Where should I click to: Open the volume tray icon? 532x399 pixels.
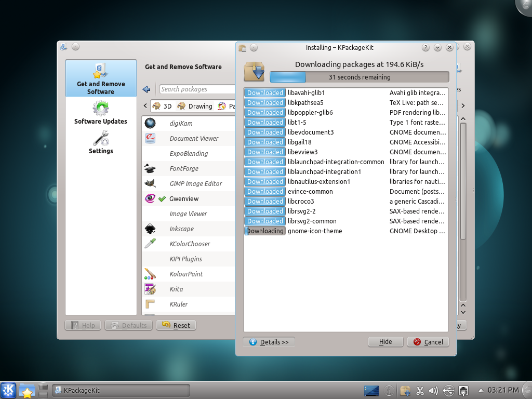click(x=433, y=391)
